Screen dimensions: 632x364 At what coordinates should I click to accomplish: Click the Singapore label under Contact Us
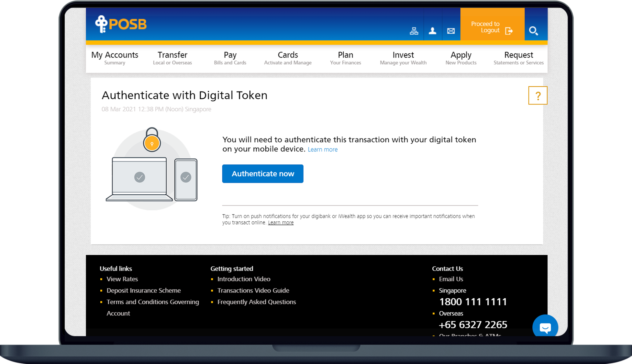tap(452, 291)
